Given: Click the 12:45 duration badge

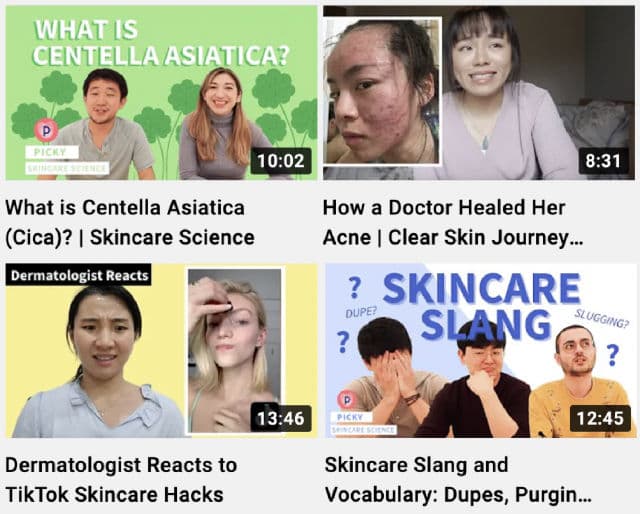Looking at the screenshot, I should tap(600, 418).
